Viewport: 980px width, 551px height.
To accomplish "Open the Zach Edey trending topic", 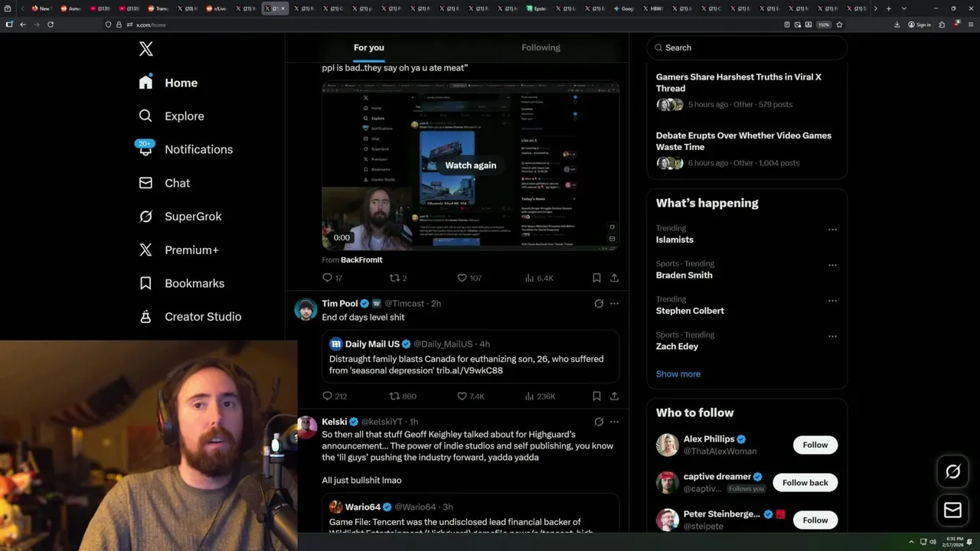I will pos(677,346).
